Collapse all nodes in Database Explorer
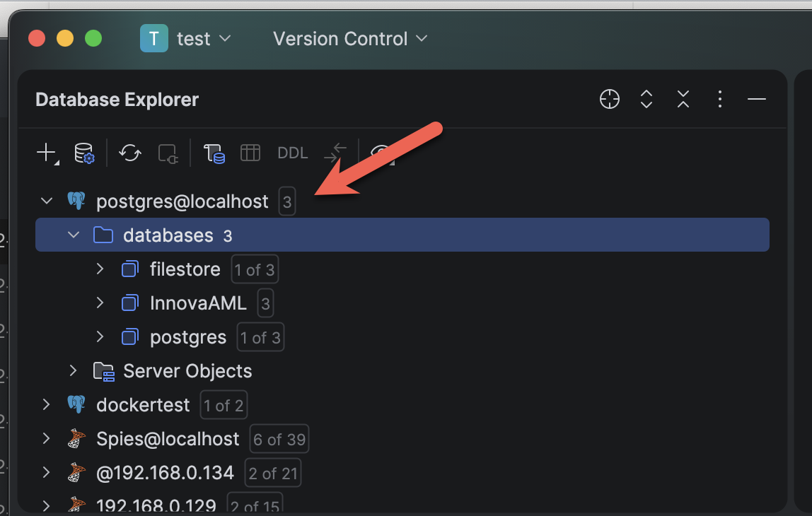 point(683,100)
